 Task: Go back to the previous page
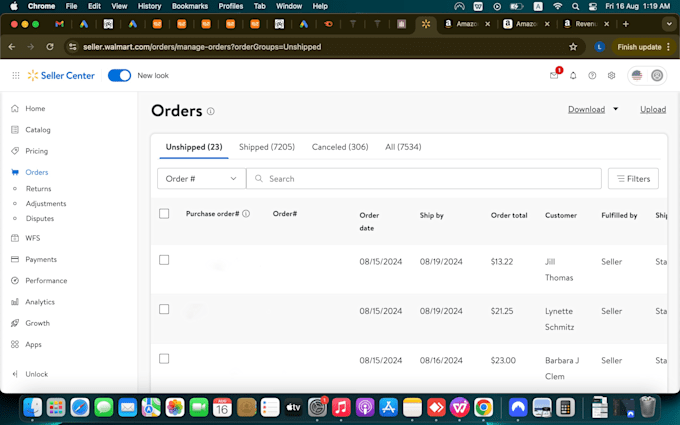[12, 47]
